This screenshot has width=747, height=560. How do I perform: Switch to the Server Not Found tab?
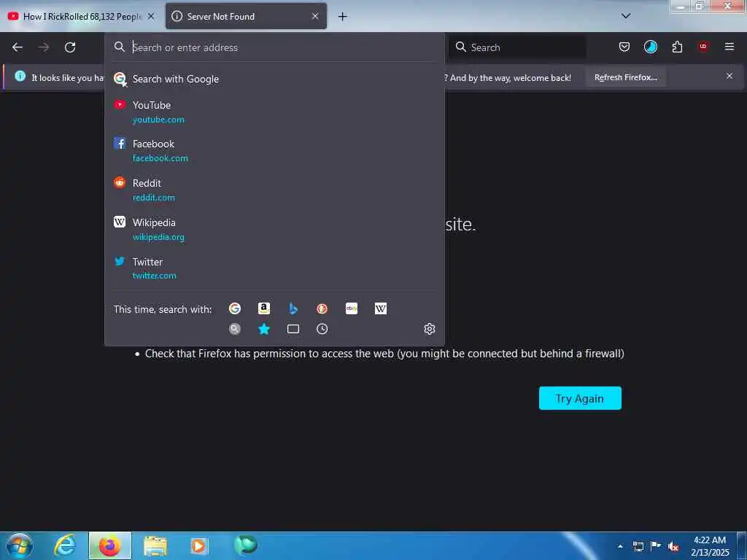click(x=246, y=16)
